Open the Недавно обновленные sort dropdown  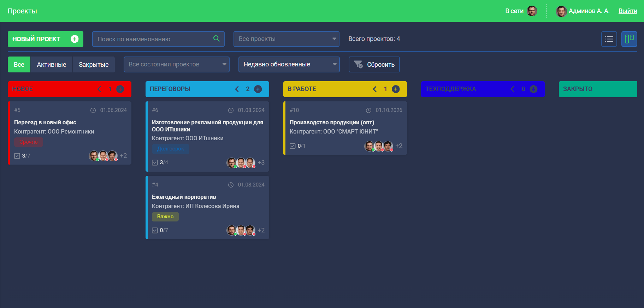click(289, 64)
